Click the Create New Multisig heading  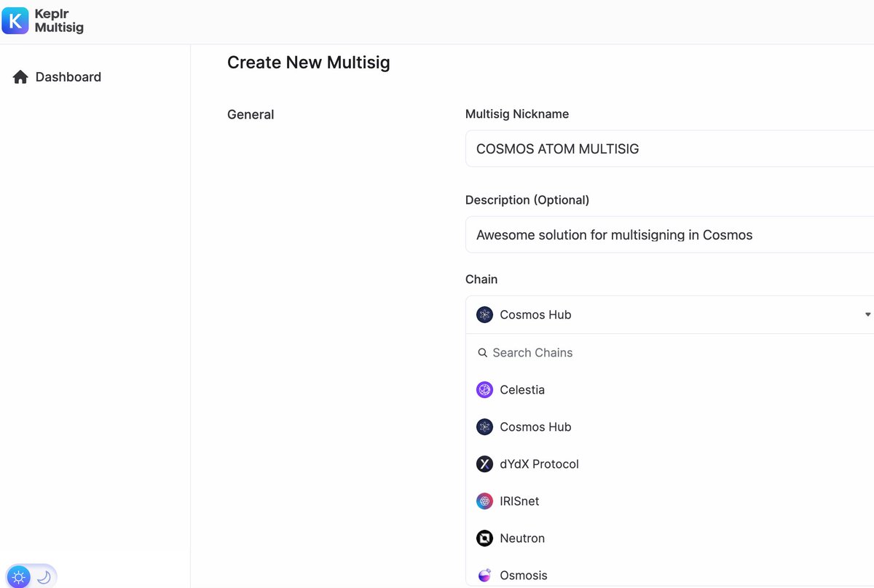click(309, 63)
